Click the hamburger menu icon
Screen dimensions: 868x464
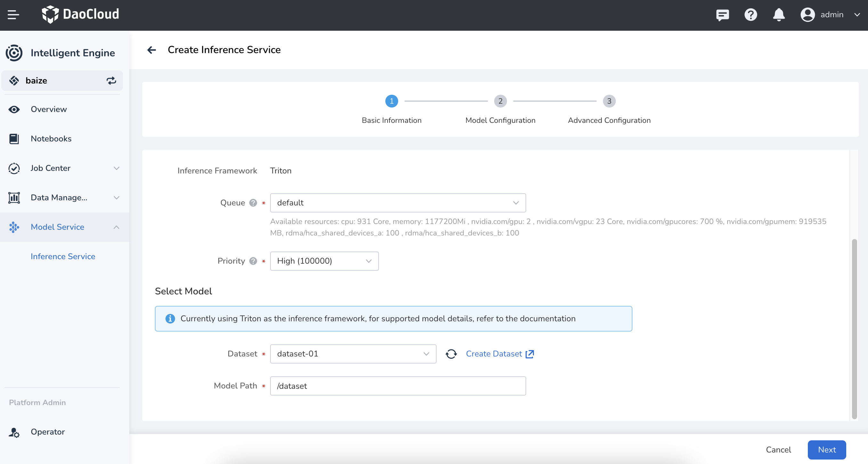click(13, 15)
